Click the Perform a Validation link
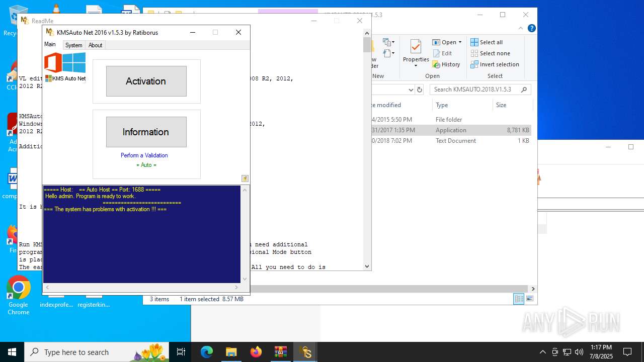This screenshot has width=644, height=362. point(144,155)
